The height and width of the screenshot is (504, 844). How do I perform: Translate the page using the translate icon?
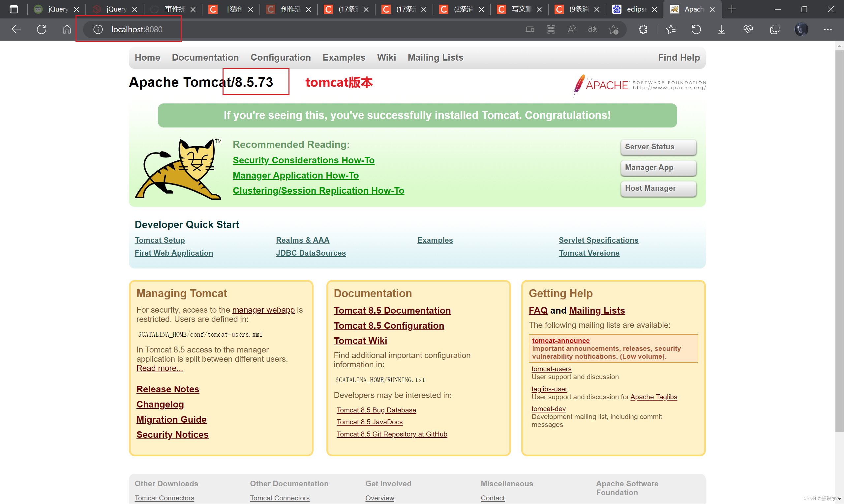click(x=592, y=29)
